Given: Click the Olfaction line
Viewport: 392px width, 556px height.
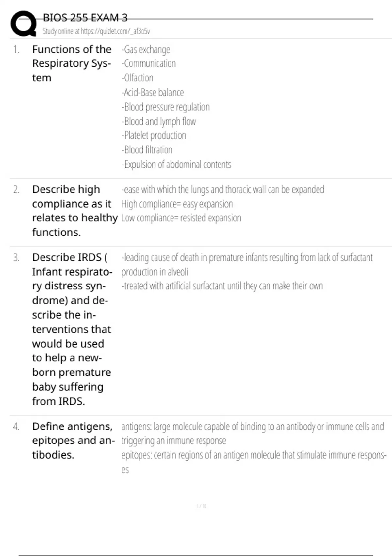Looking at the screenshot, I should [137, 78].
